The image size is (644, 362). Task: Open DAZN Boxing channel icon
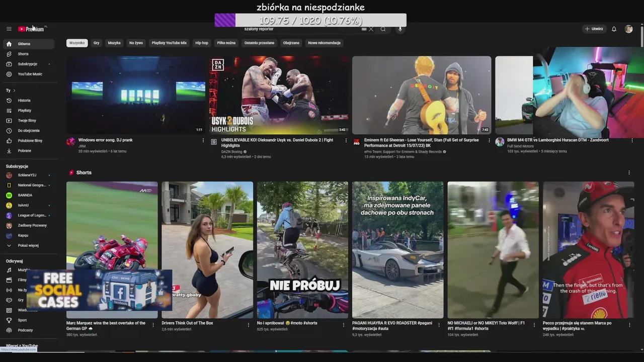(214, 142)
